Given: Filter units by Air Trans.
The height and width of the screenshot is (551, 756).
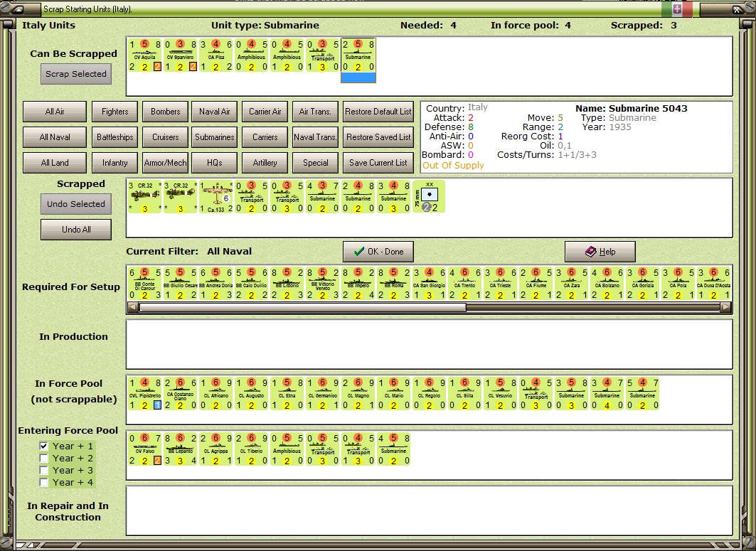Looking at the screenshot, I should 315,112.
